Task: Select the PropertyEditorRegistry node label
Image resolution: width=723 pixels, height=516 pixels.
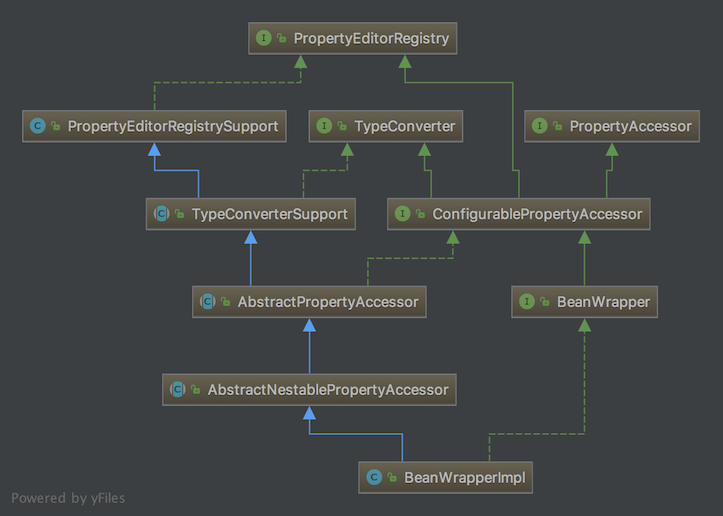Action: [371, 39]
